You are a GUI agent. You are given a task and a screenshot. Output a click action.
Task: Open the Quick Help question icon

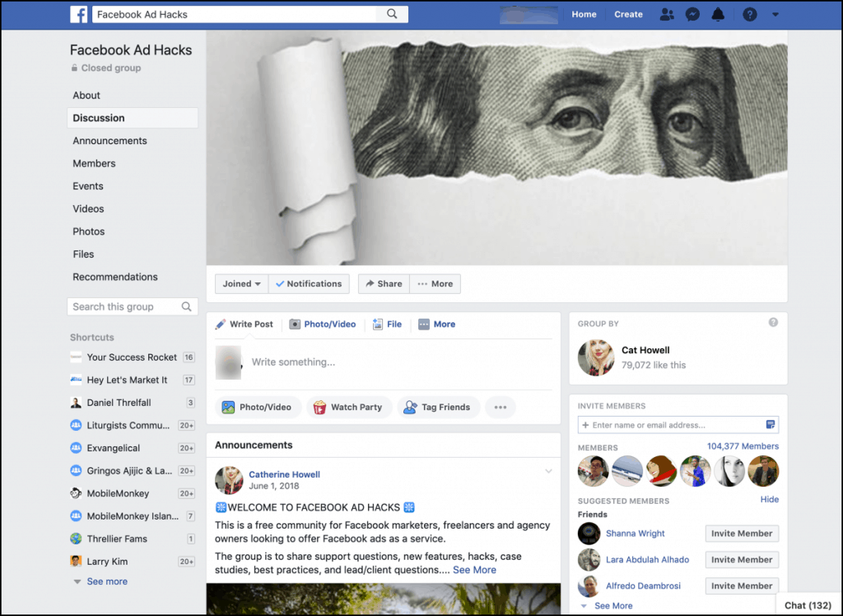[x=749, y=15]
